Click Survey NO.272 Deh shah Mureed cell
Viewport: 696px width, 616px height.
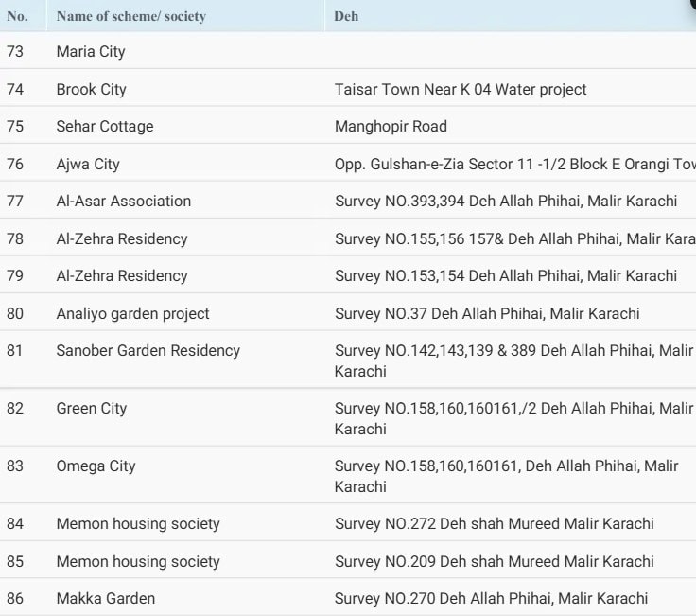click(494, 524)
